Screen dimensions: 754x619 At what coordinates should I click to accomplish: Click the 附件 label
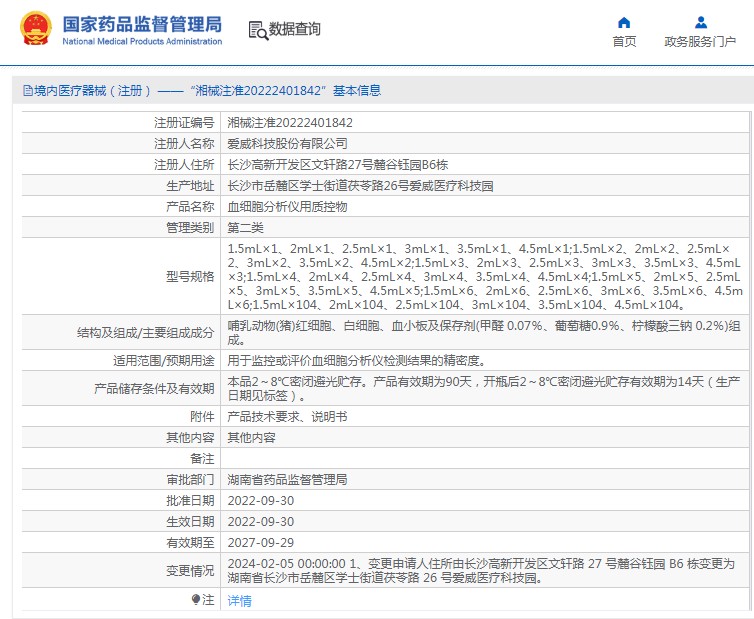(x=202, y=416)
